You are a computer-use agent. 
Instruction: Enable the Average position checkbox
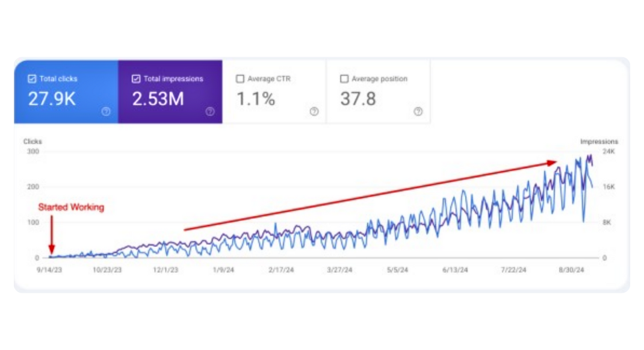[344, 78]
